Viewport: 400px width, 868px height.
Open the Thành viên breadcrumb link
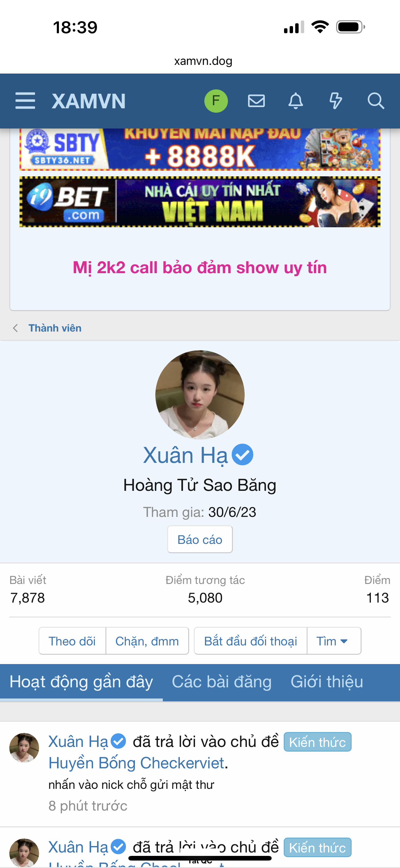click(55, 328)
